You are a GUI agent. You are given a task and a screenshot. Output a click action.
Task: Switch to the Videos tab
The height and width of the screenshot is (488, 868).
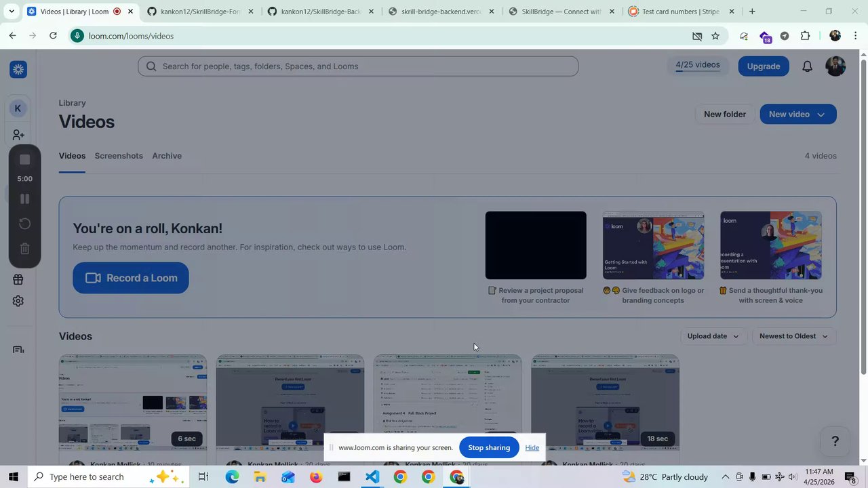72,156
